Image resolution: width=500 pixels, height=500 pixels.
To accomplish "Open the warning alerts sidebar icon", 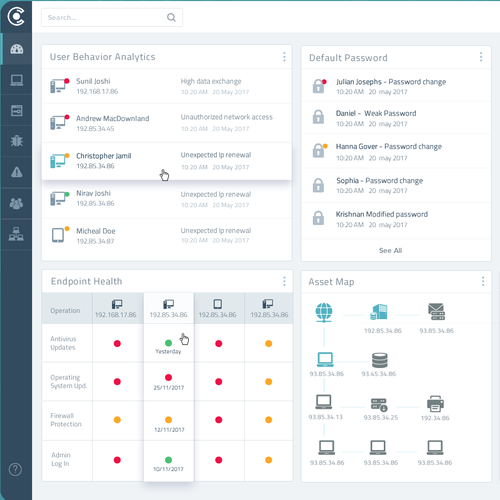I will click(x=16, y=172).
